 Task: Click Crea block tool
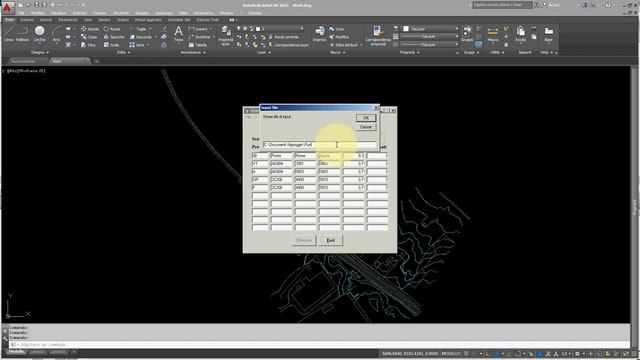pyautogui.click(x=337, y=29)
